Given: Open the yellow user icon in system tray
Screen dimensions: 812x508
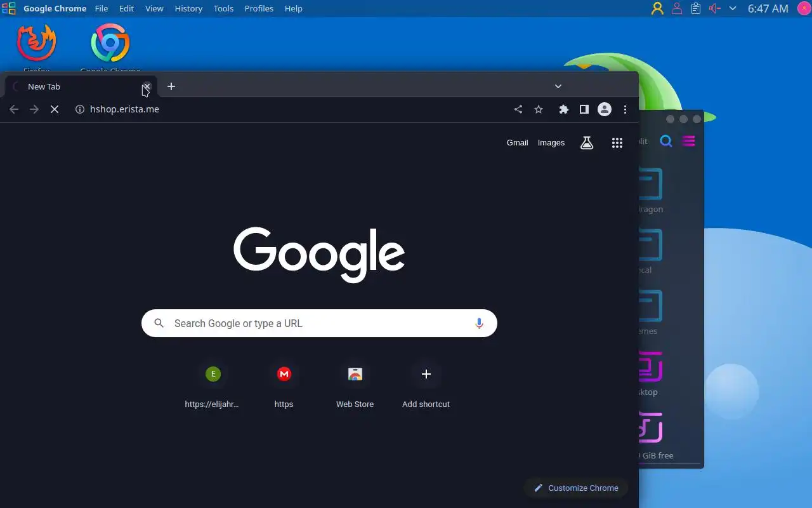Looking at the screenshot, I should [x=657, y=8].
